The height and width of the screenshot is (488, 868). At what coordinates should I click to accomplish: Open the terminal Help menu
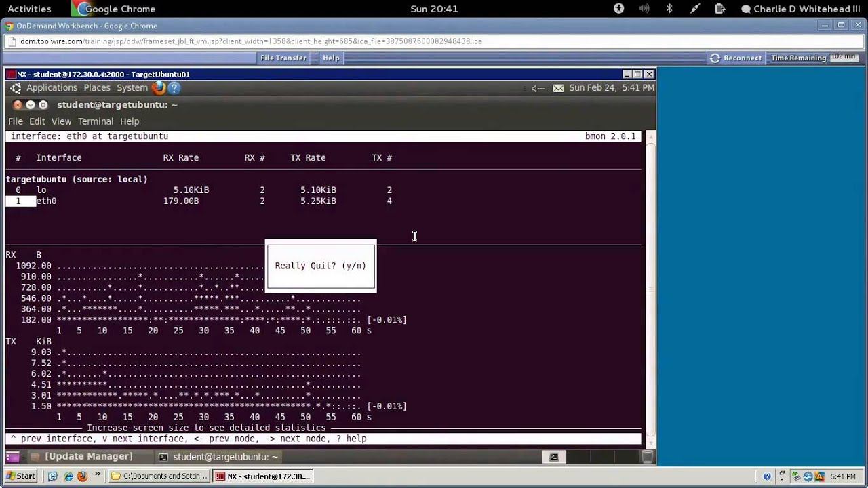(x=130, y=121)
